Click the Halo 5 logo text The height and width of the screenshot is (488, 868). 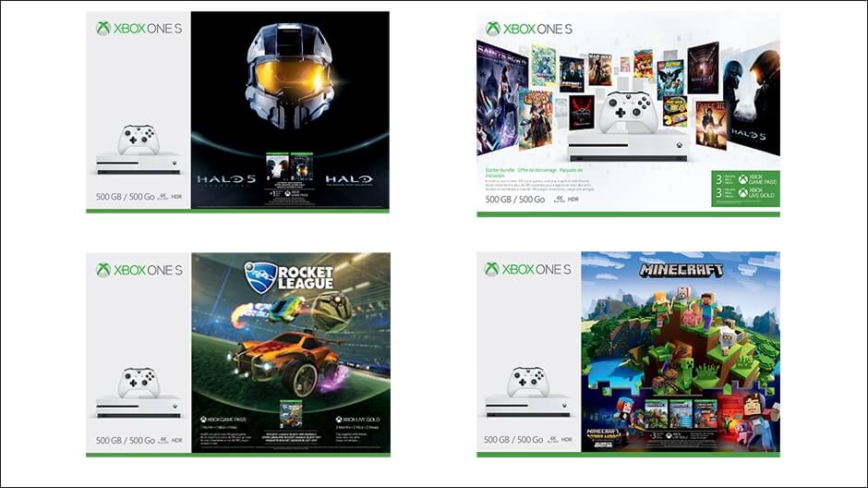point(227,180)
